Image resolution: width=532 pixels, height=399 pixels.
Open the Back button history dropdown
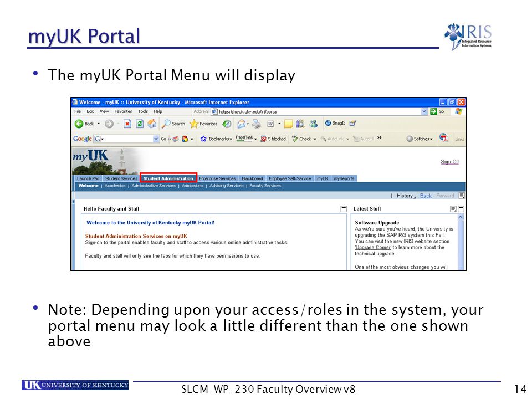tap(99, 124)
